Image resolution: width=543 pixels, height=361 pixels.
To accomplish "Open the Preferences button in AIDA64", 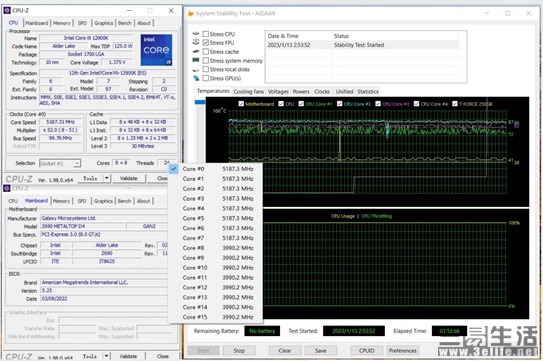I will coord(402,351).
